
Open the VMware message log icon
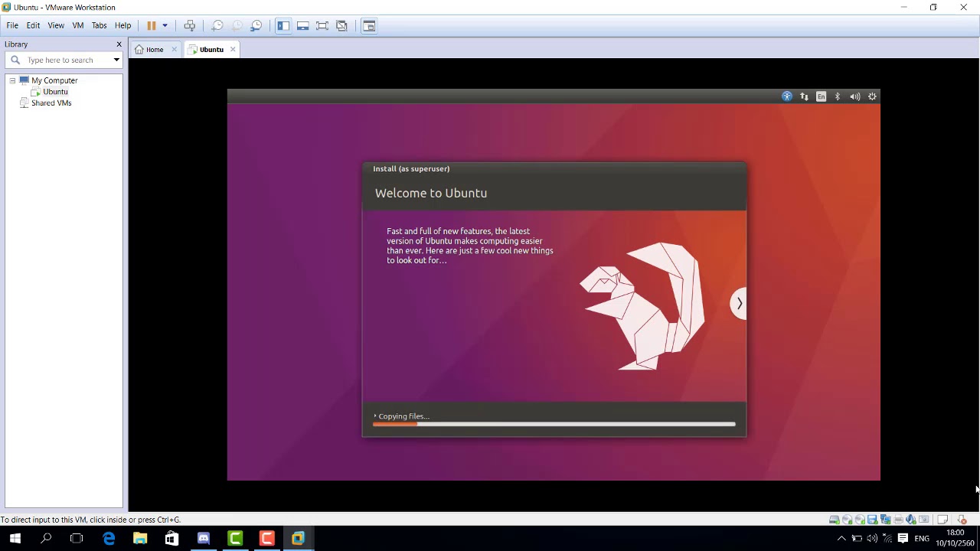point(942,520)
